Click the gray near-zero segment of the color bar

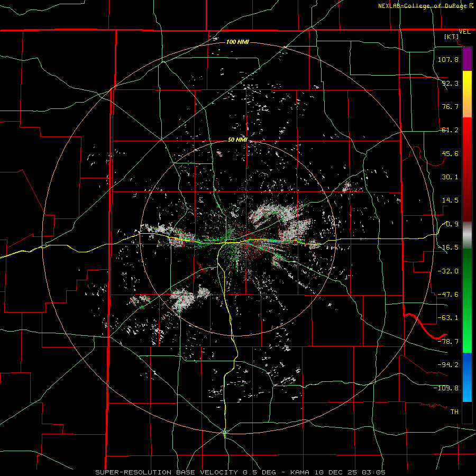(x=467, y=235)
